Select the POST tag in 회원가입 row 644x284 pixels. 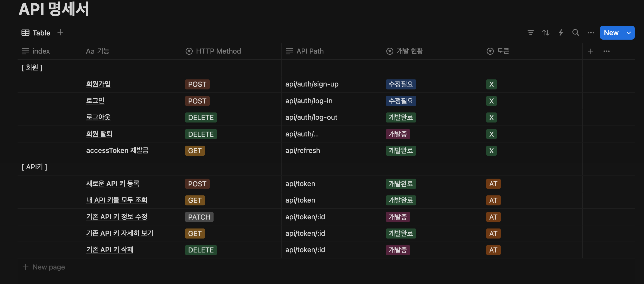tap(197, 84)
